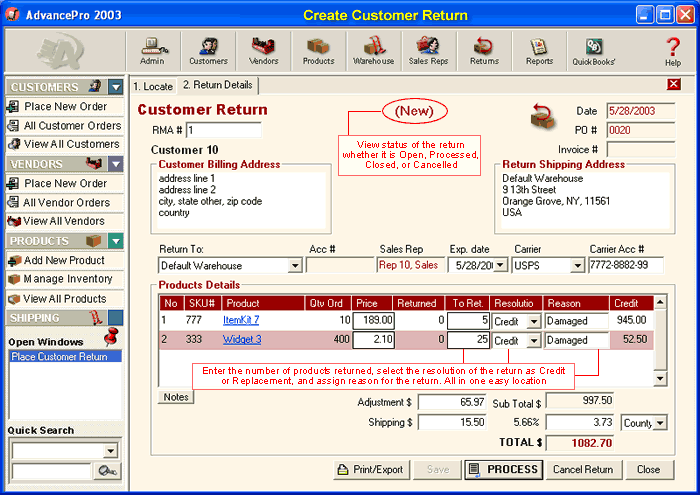Open Place New Order under Customers
The width and height of the screenshot is (700, 495).
click(x=65, y=106)
